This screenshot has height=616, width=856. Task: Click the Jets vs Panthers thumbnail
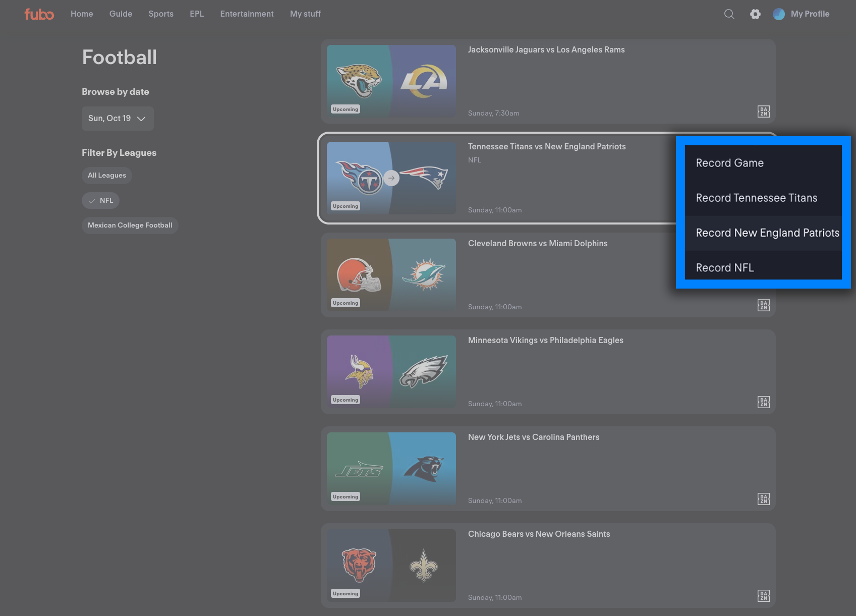(x=391, y=469)
